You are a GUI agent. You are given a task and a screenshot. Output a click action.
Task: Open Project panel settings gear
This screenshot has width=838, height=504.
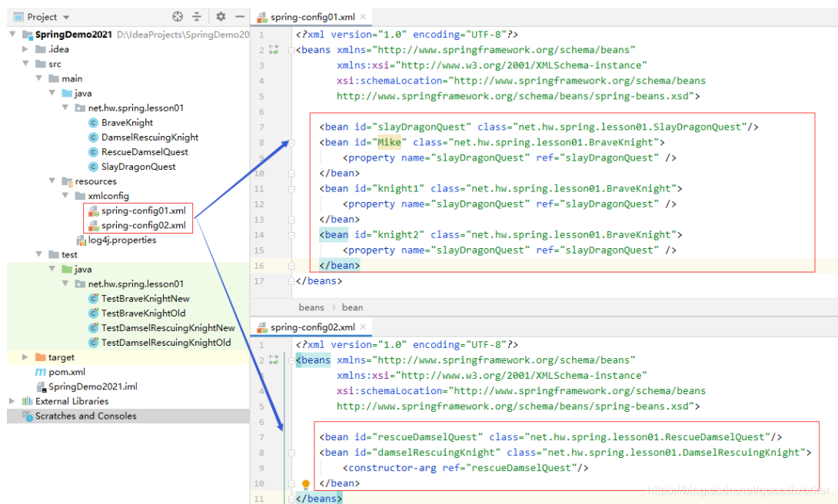pos(221,17)
